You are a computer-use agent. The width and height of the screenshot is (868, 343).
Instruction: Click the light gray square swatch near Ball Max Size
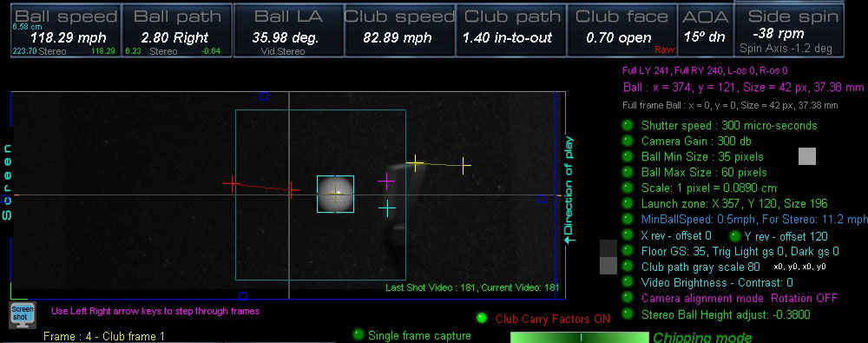click(807, 156)
